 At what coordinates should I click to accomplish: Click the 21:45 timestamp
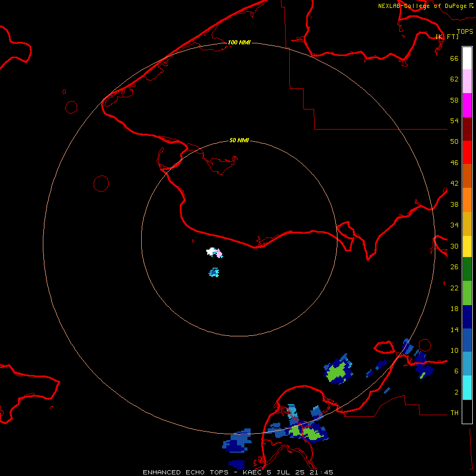coord(321,472)
